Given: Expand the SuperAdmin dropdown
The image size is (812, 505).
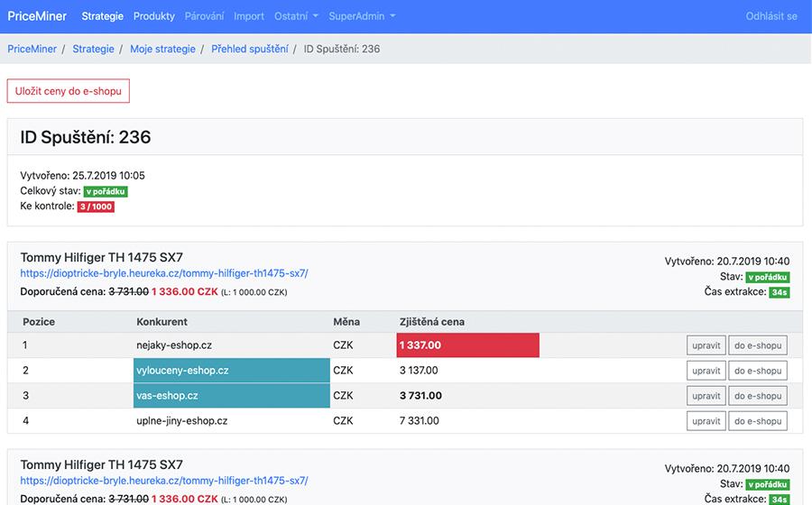Looking at the screenshot, I should 362,16.
